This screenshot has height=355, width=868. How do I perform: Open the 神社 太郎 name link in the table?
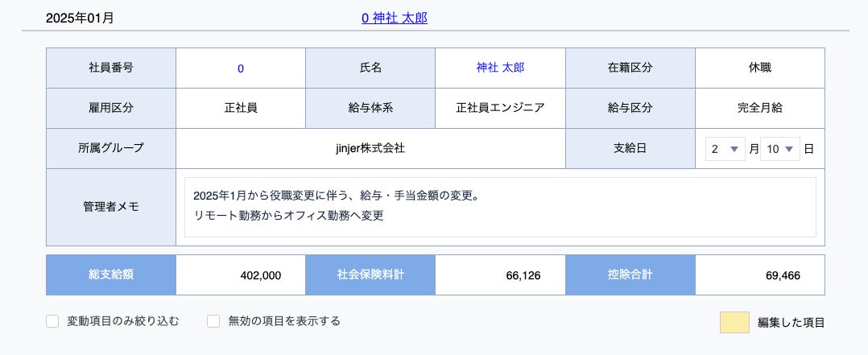500,68
